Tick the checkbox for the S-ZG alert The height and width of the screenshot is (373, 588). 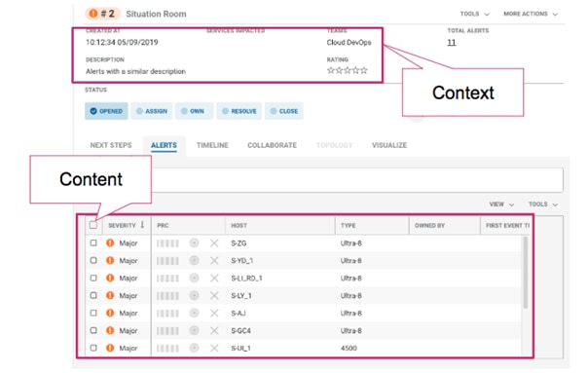[x=93, y=243]
